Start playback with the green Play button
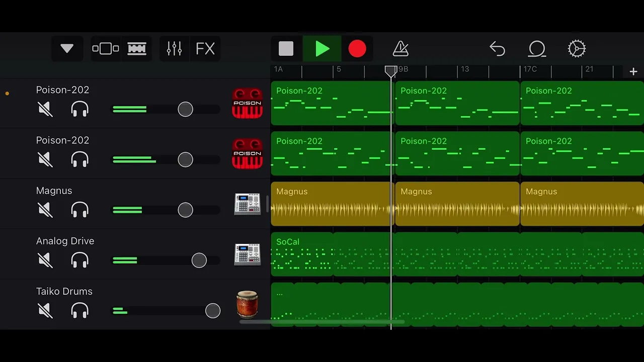Image resolution: width=644 pixels, height=362 pixels. tap(322, 49)
